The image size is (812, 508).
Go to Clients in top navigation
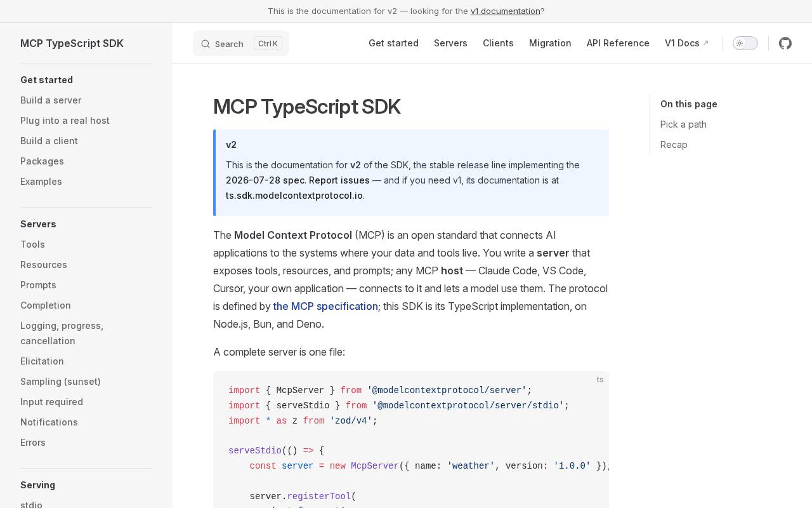point(498,43)
